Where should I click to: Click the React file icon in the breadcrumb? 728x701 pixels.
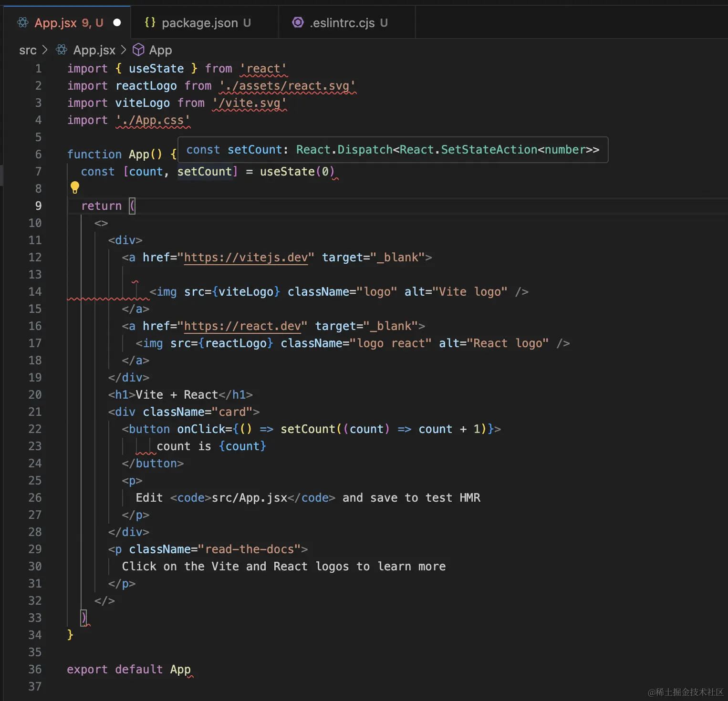tap(62, 50)
